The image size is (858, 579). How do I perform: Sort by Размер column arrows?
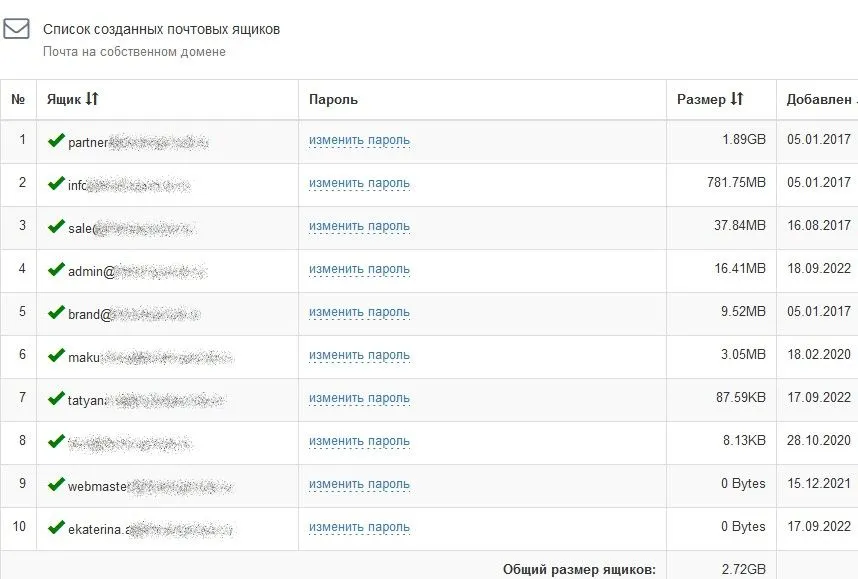[x=737, y=99]
